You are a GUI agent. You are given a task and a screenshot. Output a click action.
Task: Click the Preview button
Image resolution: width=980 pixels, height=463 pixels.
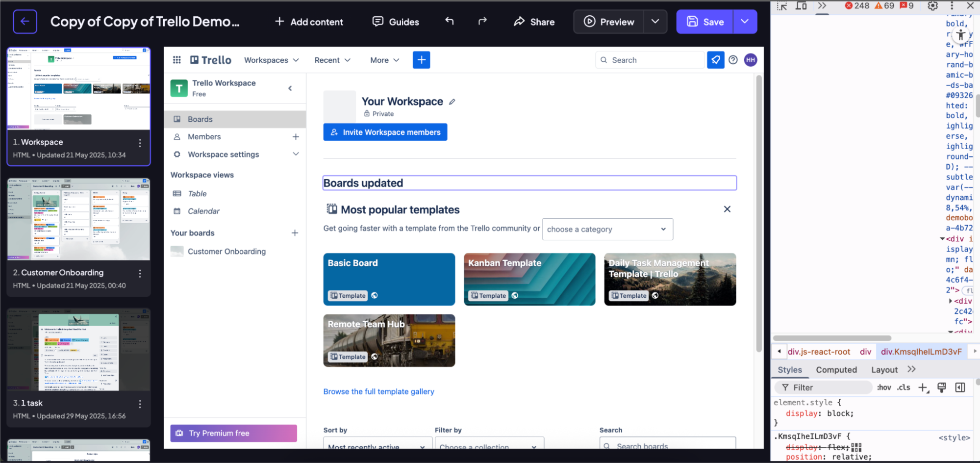(x=609, y=22)
